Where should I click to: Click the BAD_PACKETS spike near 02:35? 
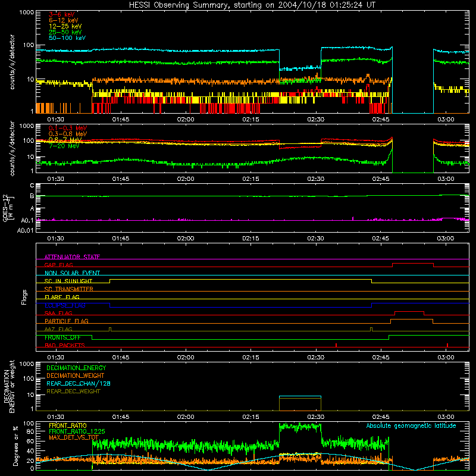click(336, 345)
